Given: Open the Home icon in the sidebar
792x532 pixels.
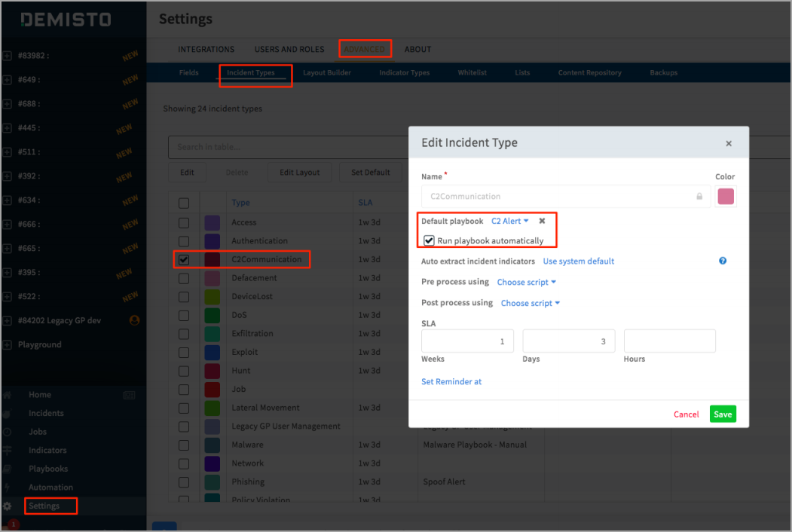Looking at the screenshot, I should pos(7,394).
